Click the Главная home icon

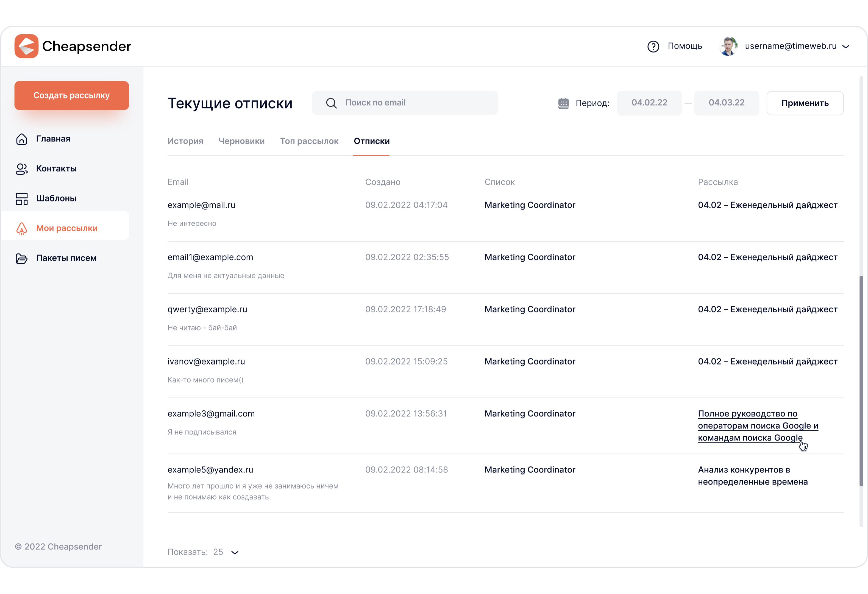22,139
